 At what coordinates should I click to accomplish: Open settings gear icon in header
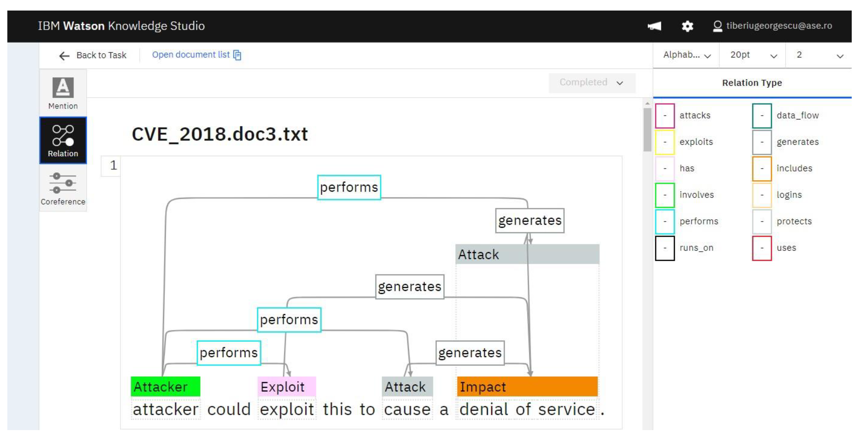pos(687,26)
